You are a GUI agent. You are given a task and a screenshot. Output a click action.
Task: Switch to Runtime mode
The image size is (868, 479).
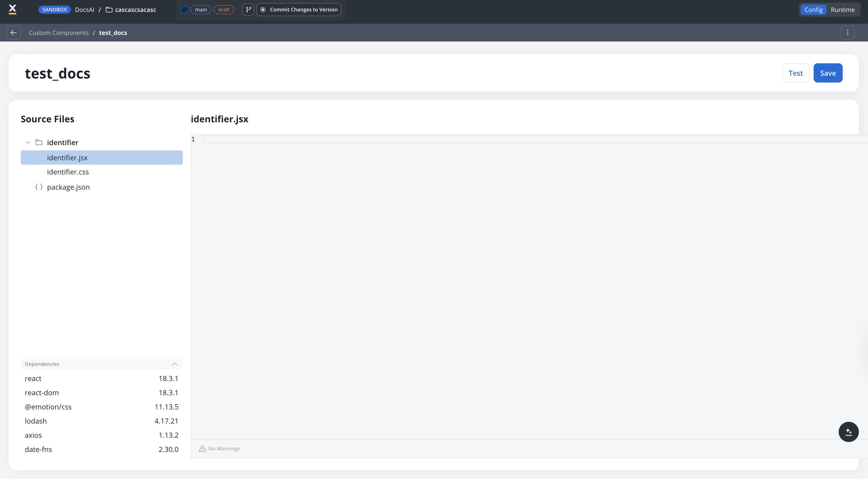point(842,9)
